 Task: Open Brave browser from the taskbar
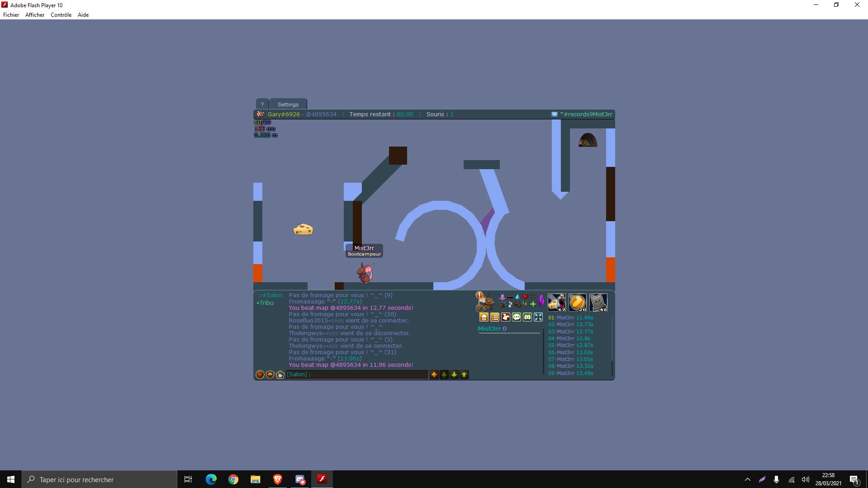(278, 479)
